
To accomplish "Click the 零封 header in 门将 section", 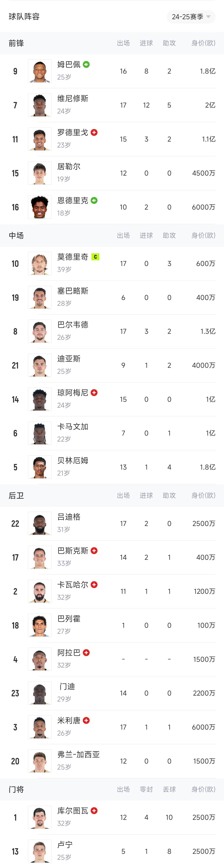I will pos(146,790).
